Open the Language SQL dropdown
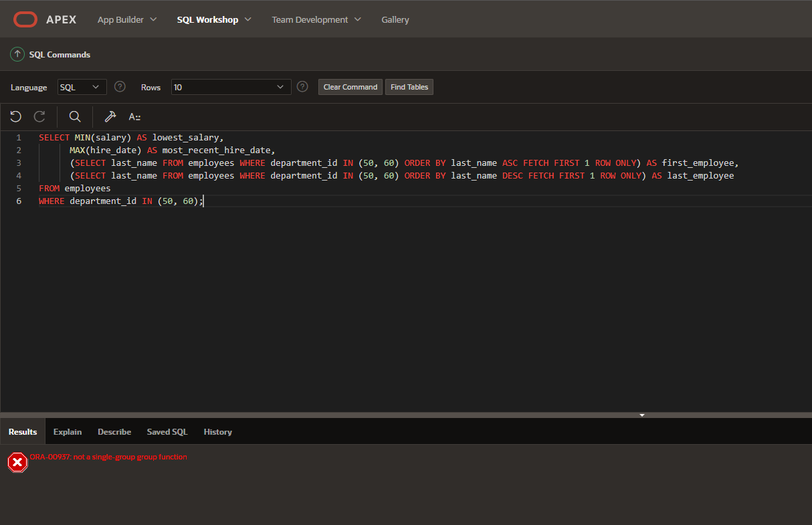Screen dimensions: 812x525 pos(82,87)
